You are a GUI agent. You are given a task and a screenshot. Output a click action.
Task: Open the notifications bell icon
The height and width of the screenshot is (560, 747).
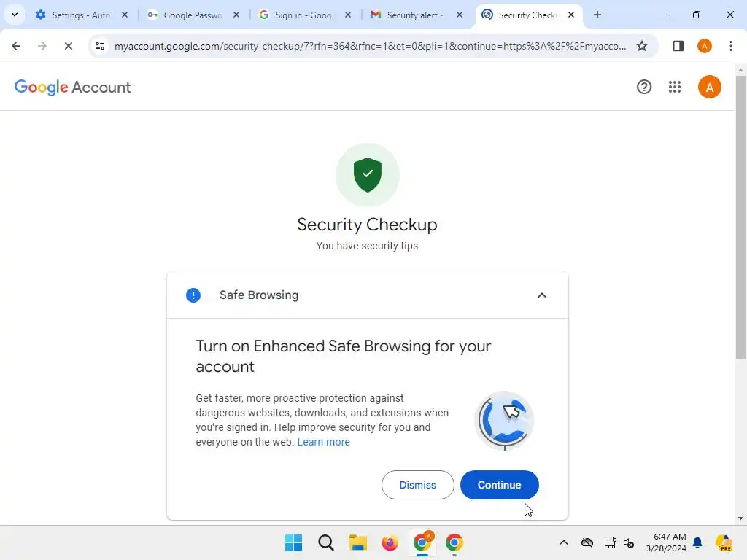697,542
